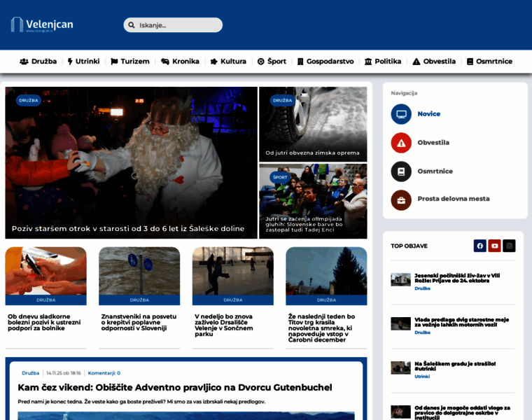Open Jesenski počitniški živ-žav top post
The image size is (532, 420).
pyautogui.click(x=457, y=278)
